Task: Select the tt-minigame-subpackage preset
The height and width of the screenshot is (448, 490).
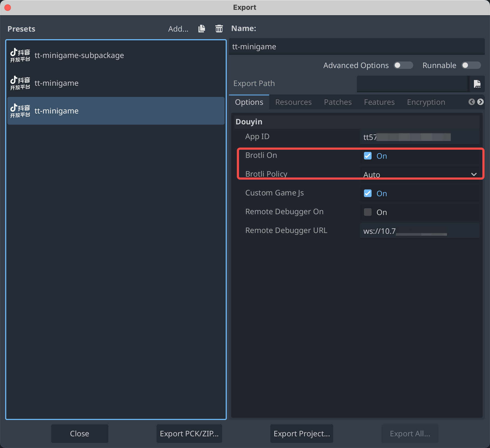Action: click(79, 56)
